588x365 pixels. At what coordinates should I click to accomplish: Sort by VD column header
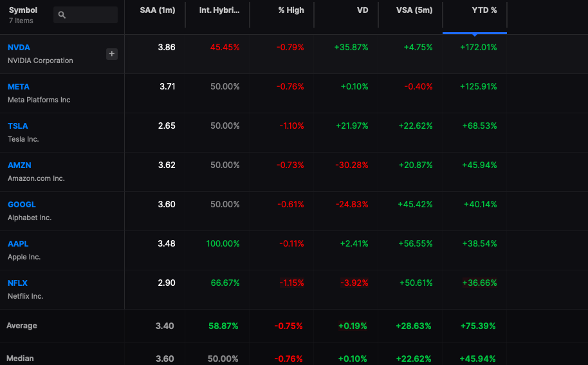[362, 10]
